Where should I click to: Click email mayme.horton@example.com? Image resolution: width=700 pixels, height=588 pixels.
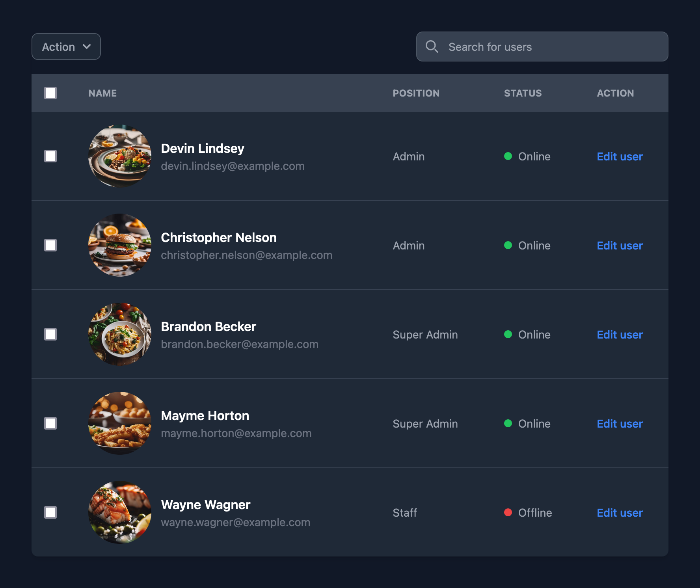click(236, 434)
